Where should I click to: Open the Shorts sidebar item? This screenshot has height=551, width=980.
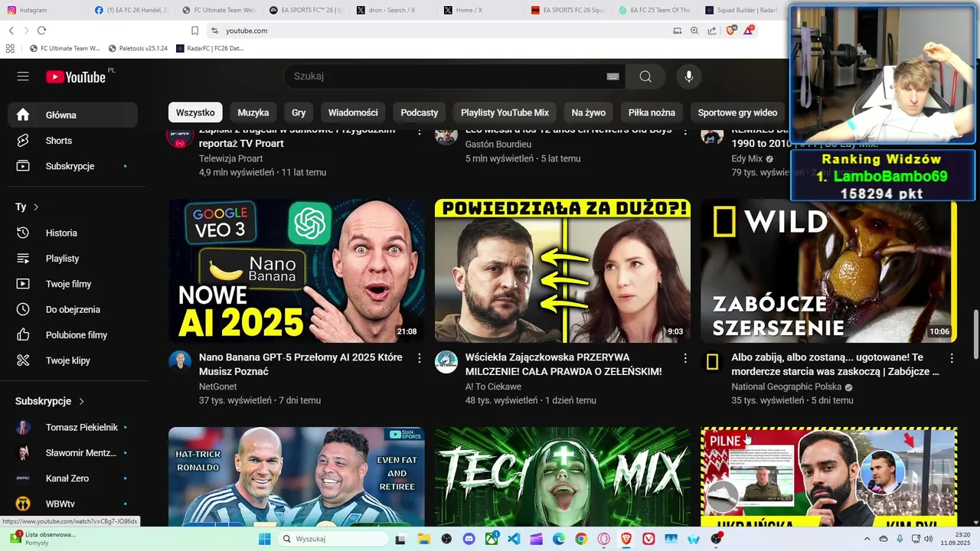click(73, 141)
